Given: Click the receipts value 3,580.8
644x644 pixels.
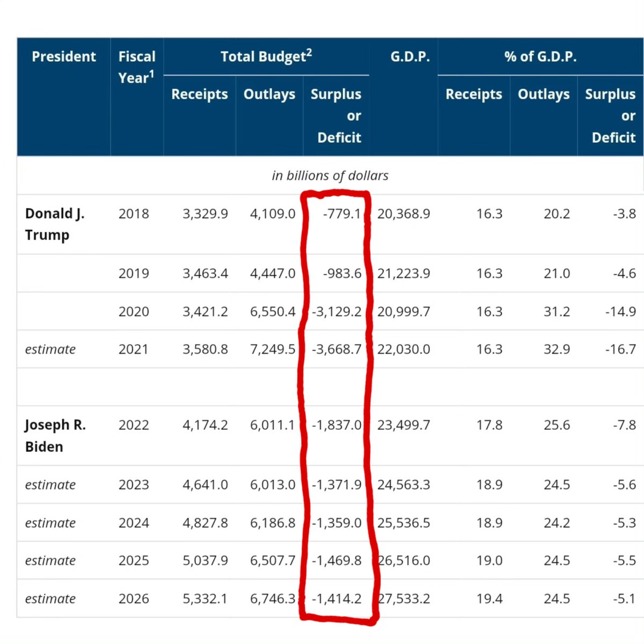Looking at the screenshot, I should tap(205, 349).
